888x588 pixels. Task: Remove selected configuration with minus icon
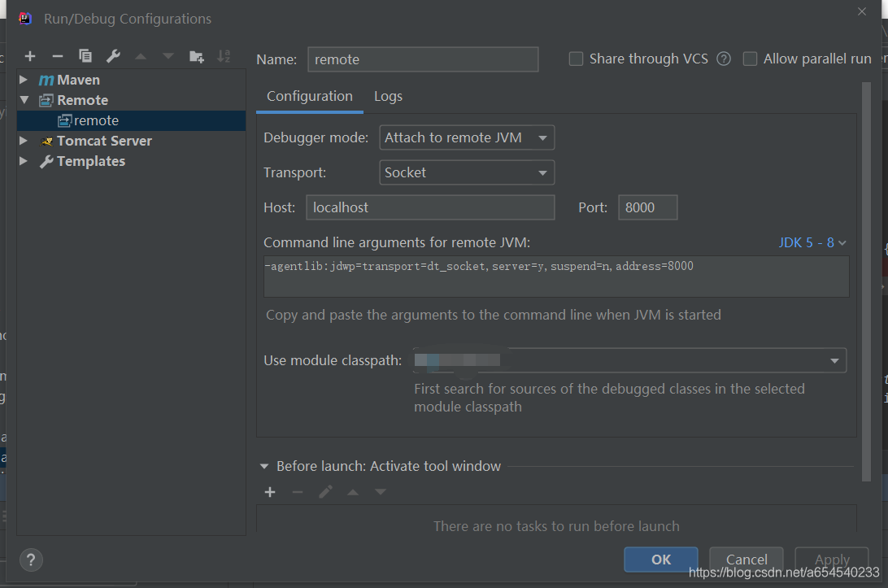(x=57, y=56)
